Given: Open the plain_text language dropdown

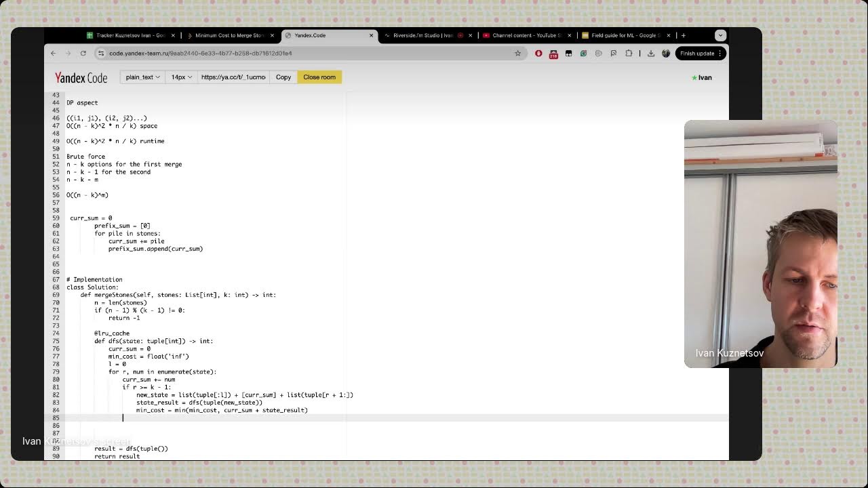Looking at the screenshot, I should tap(142, 77).
